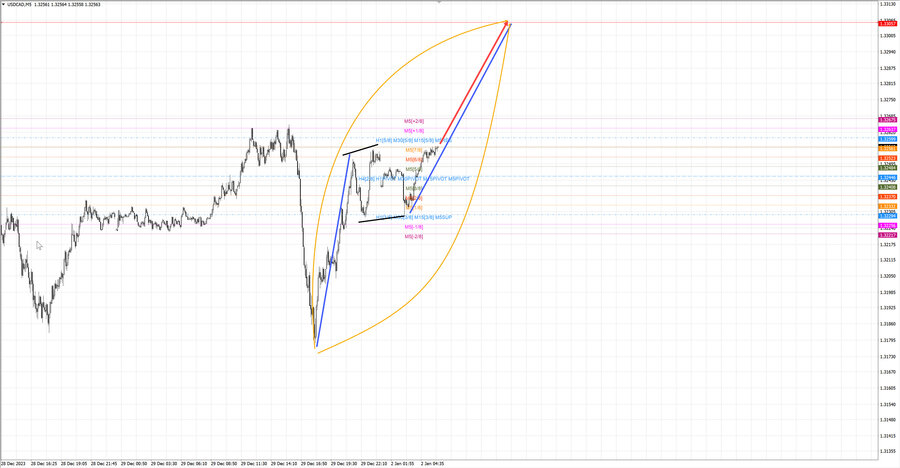Image resolution: width=900 pixels, height=468 pixels.
Task: Select the M5[-1/8] level label
Action: pos(414,227)
